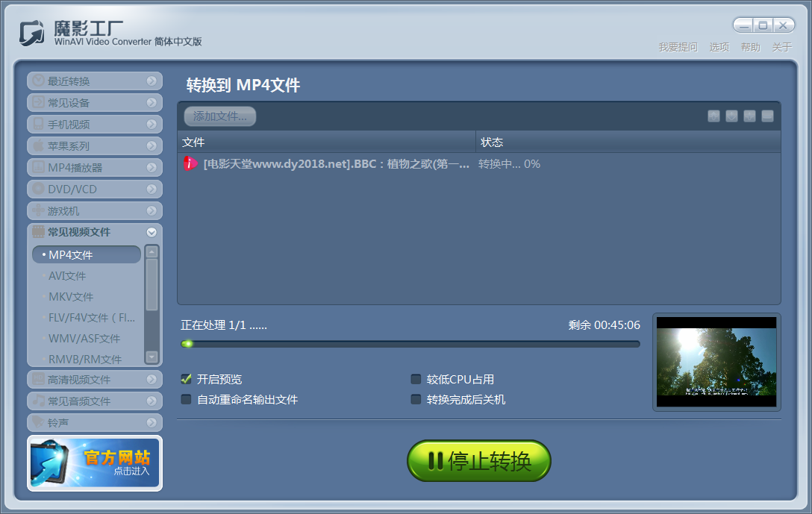This screenshot has width=812, height=514.
Task: Click the minus remove-file icon above file list
Action: tap(767, 116)
